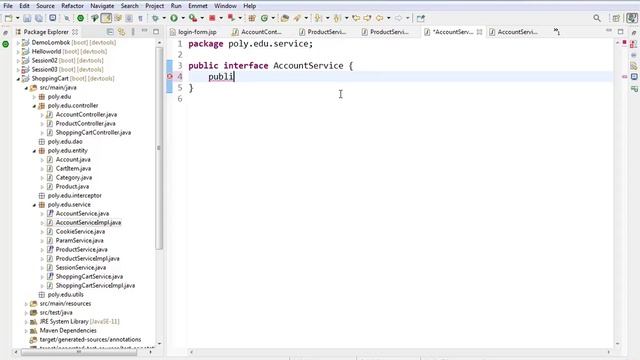Click the error marker on line 4

(x=170, y=76)
